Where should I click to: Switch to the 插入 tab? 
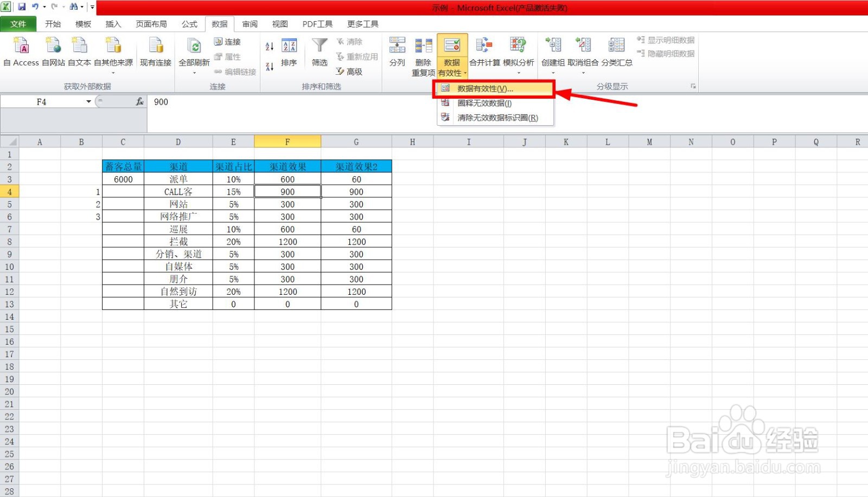click(x=113, y=24)
